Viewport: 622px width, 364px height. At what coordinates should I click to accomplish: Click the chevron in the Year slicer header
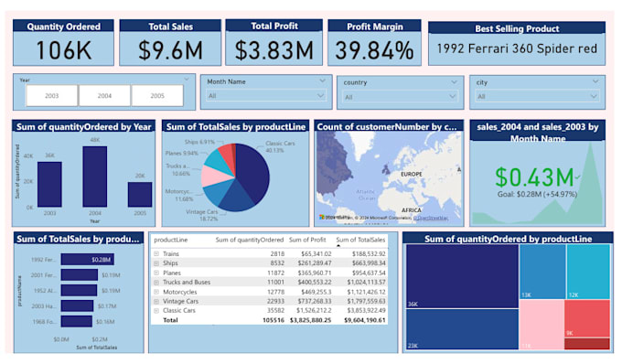pos(187,80)
